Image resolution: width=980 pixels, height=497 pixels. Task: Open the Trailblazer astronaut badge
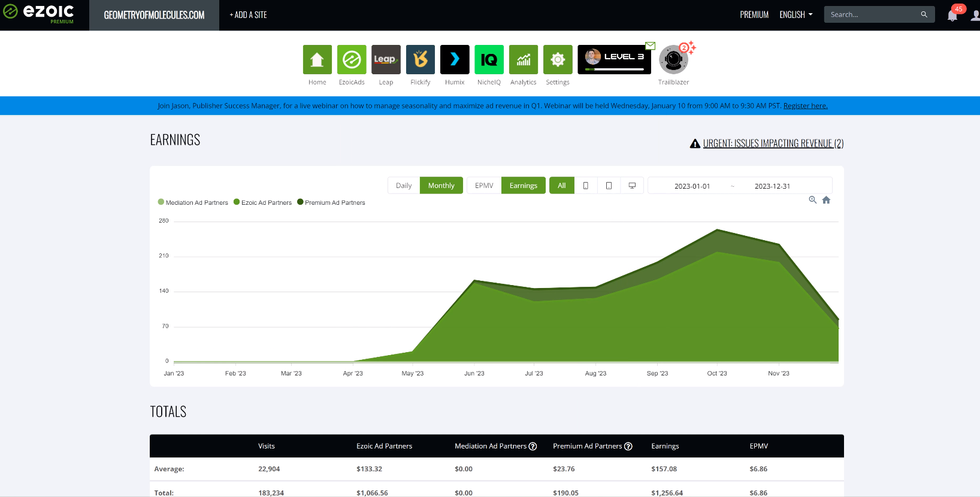pyautogui.click(x=674, y=59)
